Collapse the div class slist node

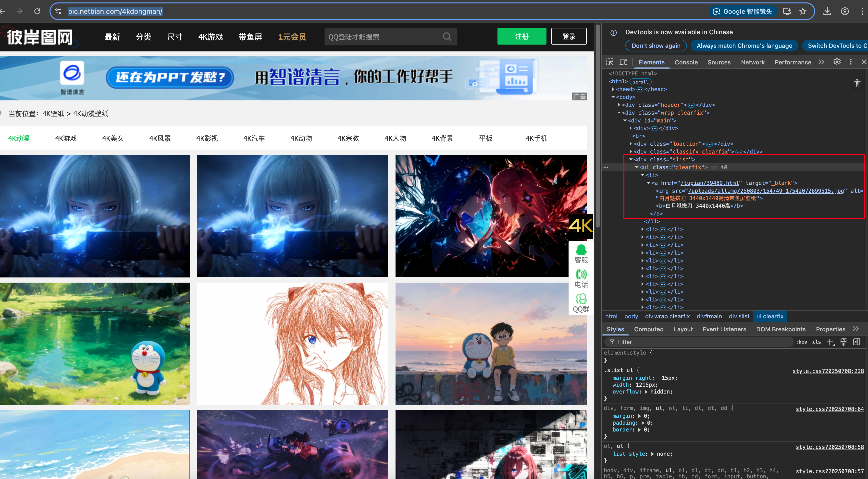click(631, 160)
